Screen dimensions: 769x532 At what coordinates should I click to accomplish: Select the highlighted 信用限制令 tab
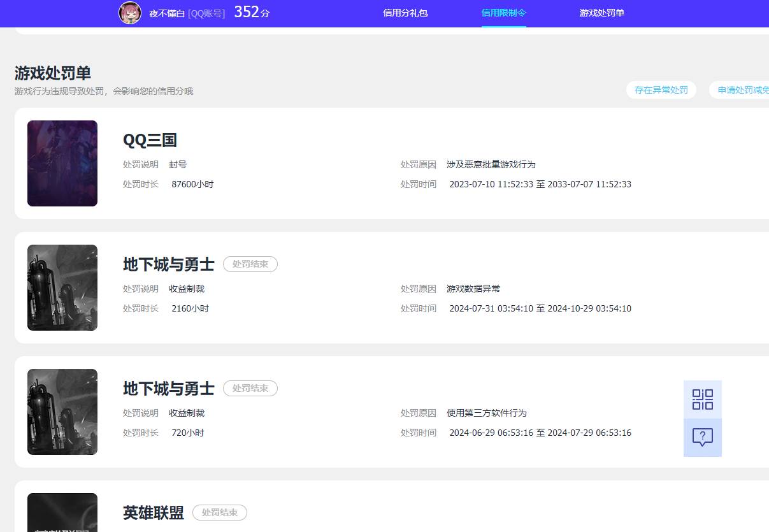coord(503,12)
